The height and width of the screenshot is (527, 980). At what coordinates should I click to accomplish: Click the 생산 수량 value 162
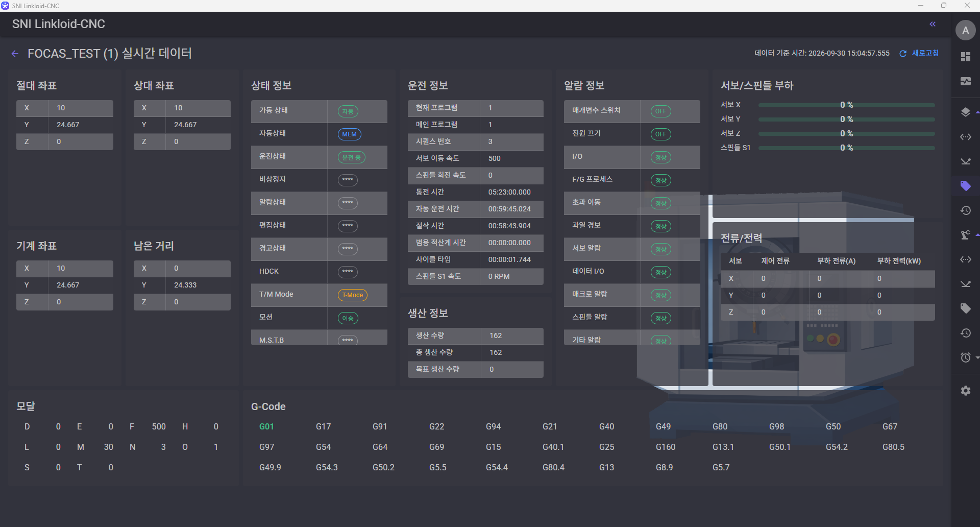click(x=496, y=336)
